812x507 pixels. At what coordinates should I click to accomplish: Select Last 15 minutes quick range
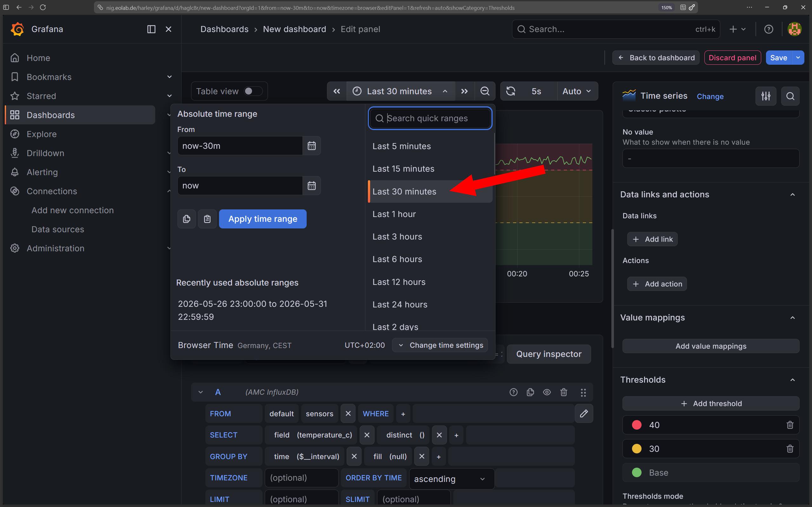430,169
